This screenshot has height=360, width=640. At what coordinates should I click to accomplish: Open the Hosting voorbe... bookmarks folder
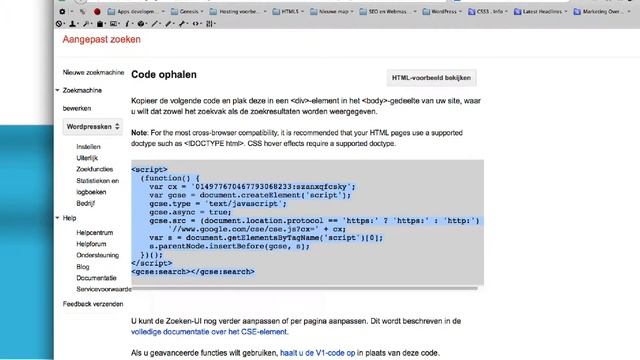click(238, 11)
